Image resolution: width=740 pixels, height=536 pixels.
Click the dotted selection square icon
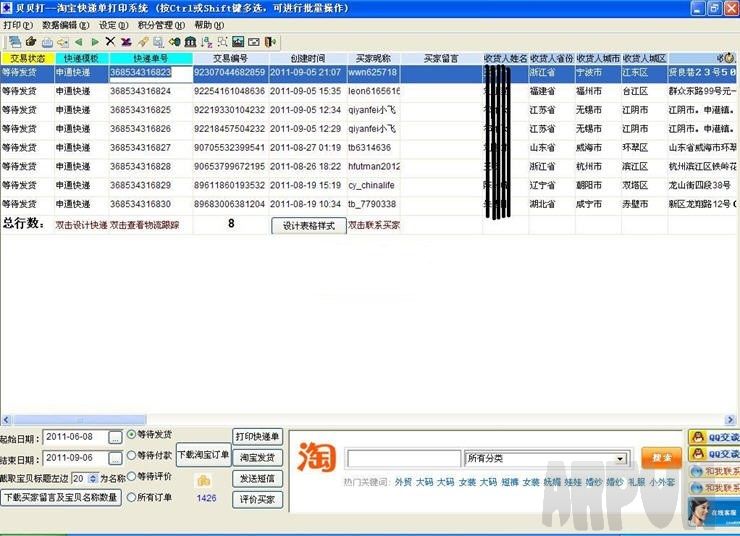pos(222,42)
